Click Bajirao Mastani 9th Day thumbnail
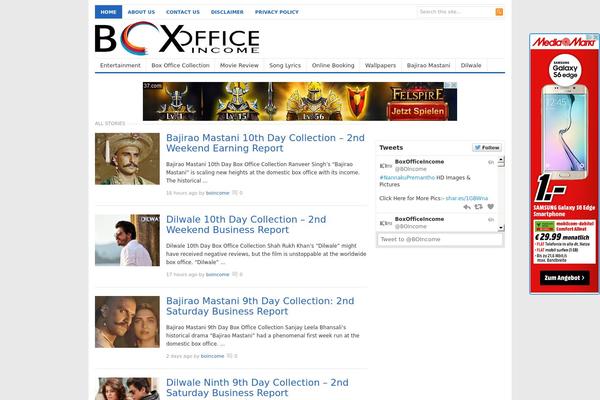 pos(127,322)
